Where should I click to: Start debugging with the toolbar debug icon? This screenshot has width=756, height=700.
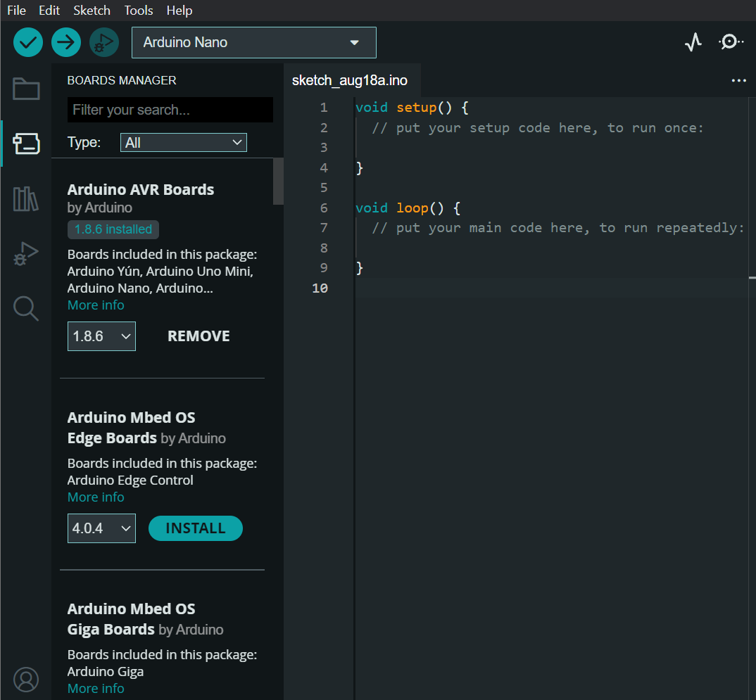click(104, 42)
